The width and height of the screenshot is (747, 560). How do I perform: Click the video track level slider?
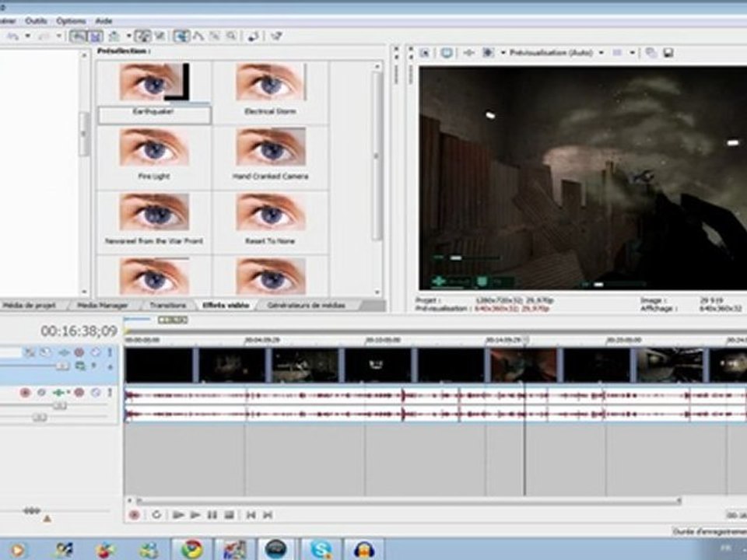pos(62,366)
